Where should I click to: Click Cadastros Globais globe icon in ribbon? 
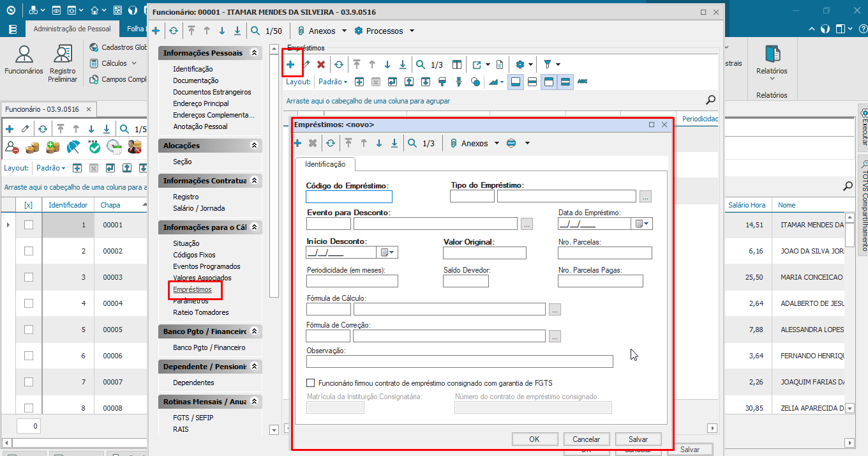pyautogui.click(x=95, y=47)
